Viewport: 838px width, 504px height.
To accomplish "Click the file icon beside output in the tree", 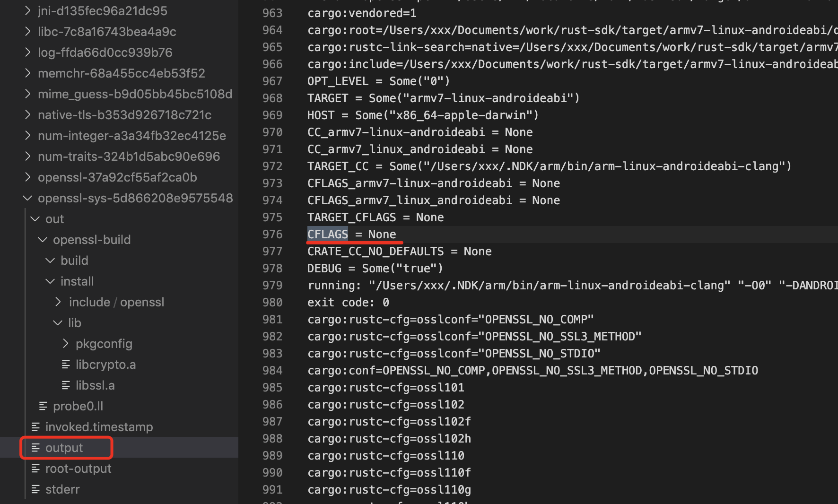I will [35, 447].
